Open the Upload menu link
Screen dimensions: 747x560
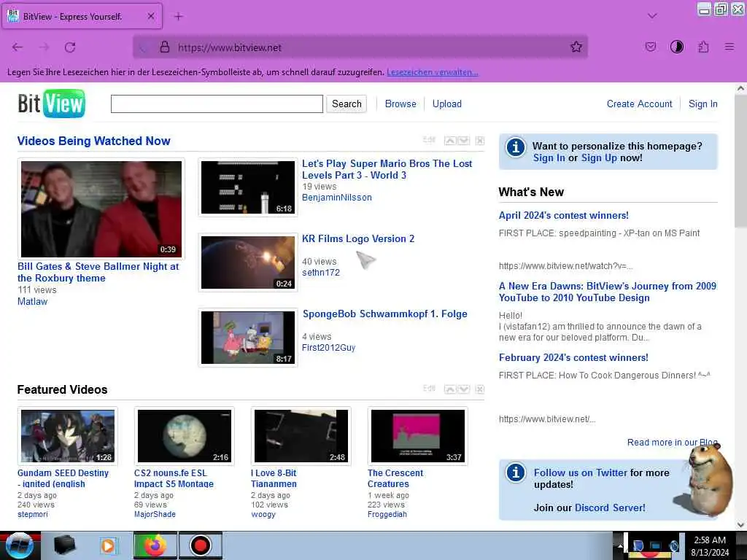click(447, 104)
